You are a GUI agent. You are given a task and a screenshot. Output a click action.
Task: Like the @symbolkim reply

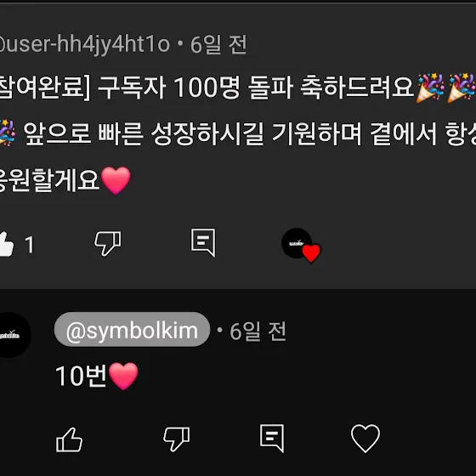pos(69,439)
